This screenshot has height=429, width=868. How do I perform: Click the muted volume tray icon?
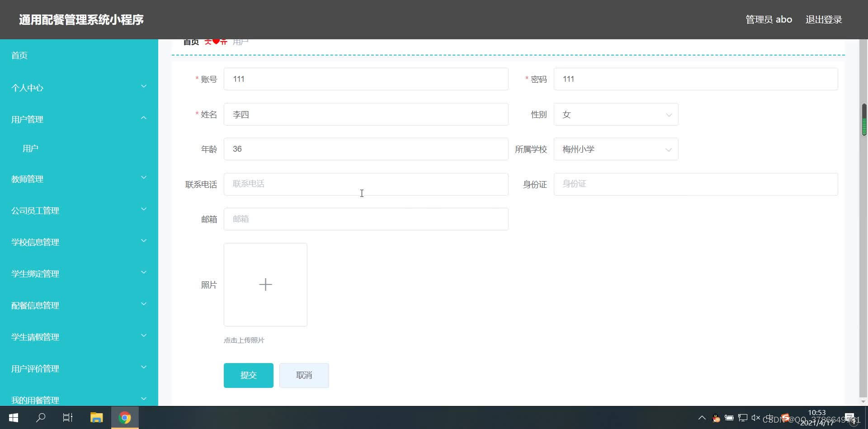[x=755, y=418]
